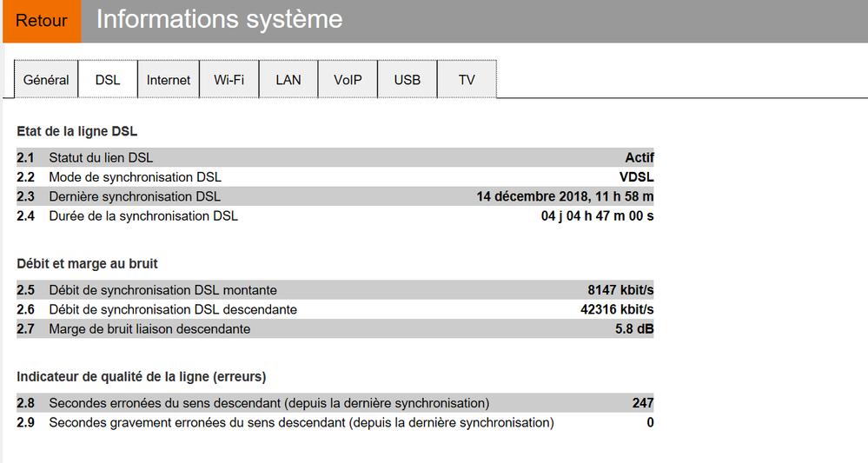Screen dimensions: 868x463
Task: Click the Informations système page title
Action: [x=219, y=20]
